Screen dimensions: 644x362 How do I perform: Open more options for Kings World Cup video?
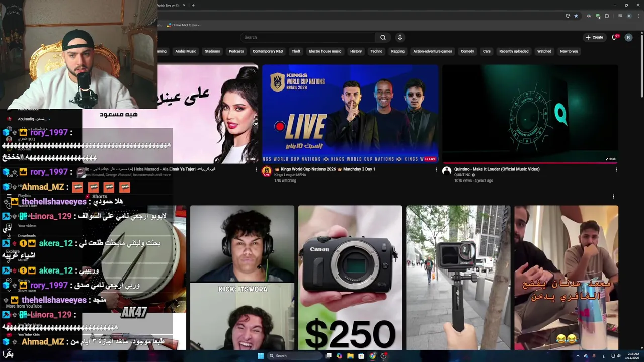(436, 170)
